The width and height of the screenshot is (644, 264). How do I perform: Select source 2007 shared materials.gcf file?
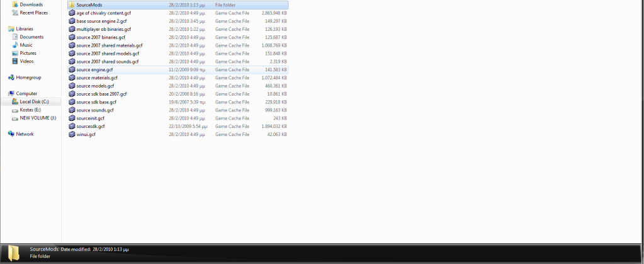110,45
